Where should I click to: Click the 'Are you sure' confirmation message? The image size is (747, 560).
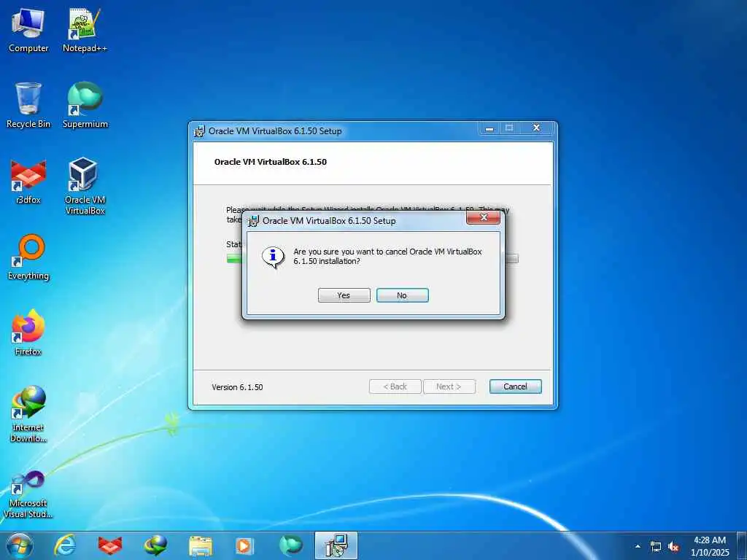coord(387,256)
